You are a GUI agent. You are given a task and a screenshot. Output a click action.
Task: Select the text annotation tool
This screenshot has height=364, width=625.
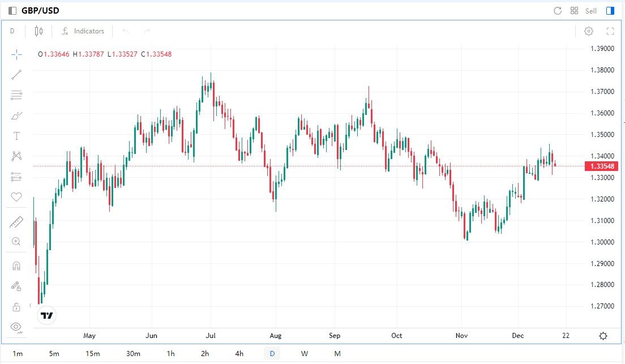click(x=16, y=136)
